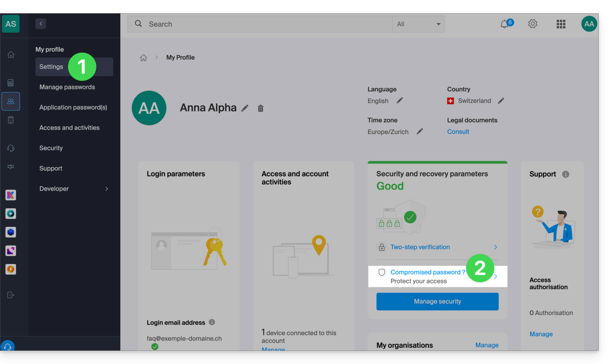The image size is (612, 364).
Task: Open the headset support icon in left rail
Action: [11, 148]
